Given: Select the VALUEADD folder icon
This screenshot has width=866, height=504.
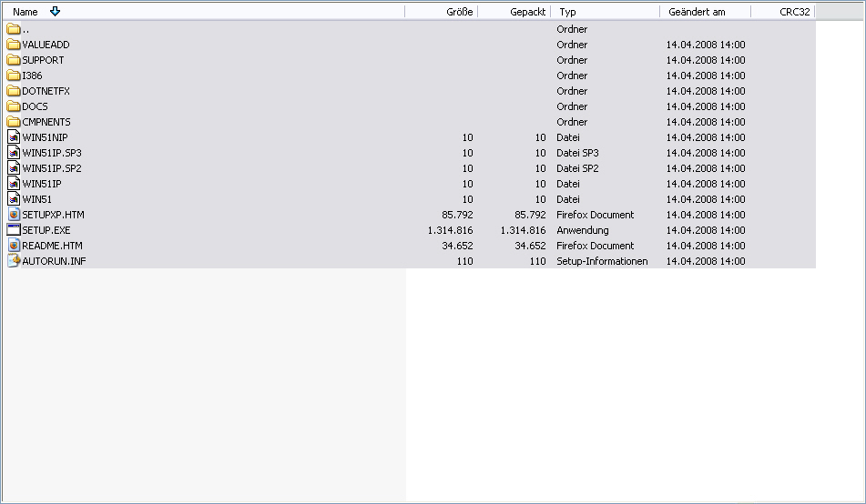Looking at the screenshot, I should (14, 45).
